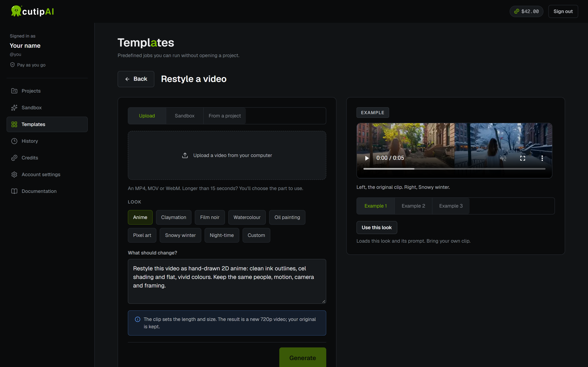Viewport: 588px width, 367px height.
Task: Open video more-options three-dot menu
Action: 542,158
